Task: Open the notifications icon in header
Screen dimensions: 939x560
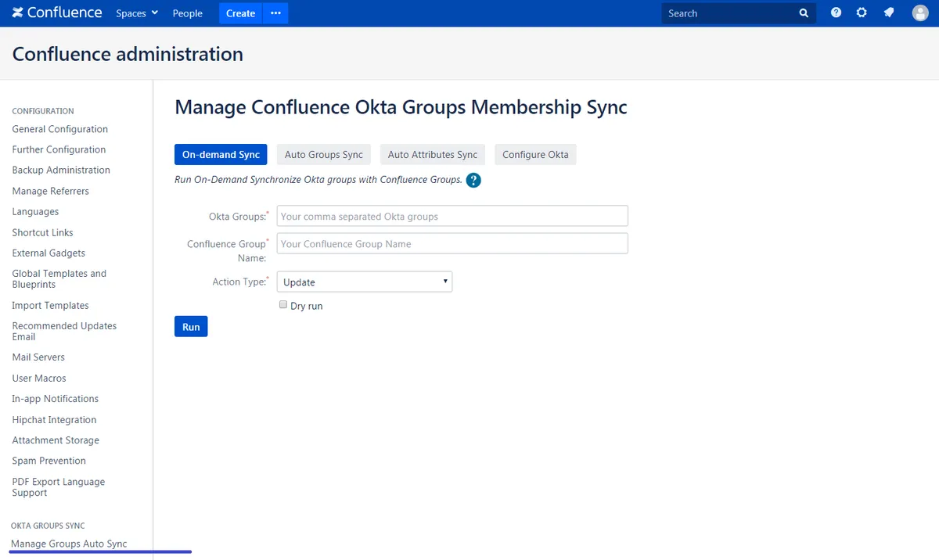Action: (888, 13)
